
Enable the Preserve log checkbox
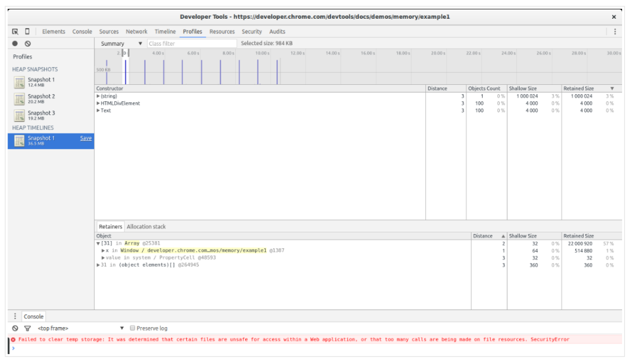tap(132, 328)
